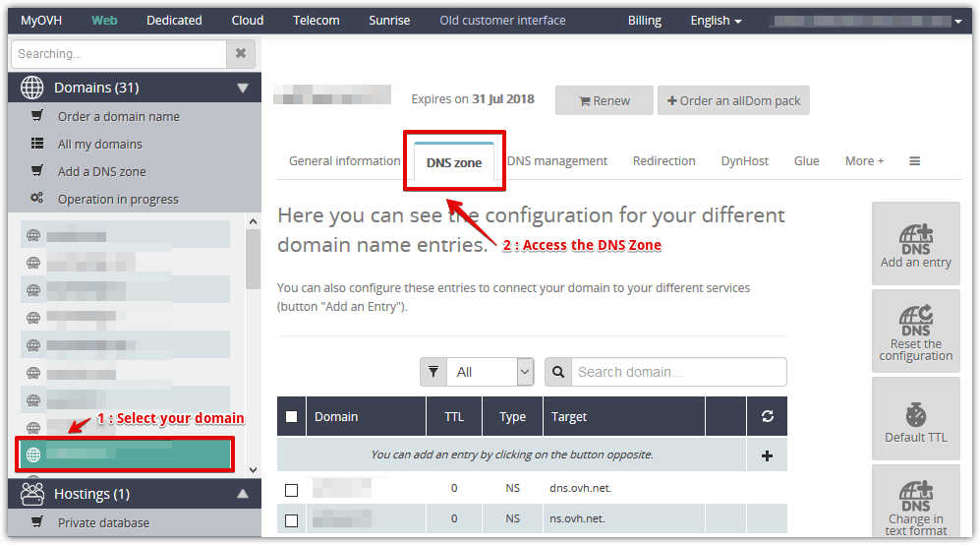This screenshot has width=980, height=545.
Task: Expand the Hostings (1) section arrow
Action: [243, 494]
